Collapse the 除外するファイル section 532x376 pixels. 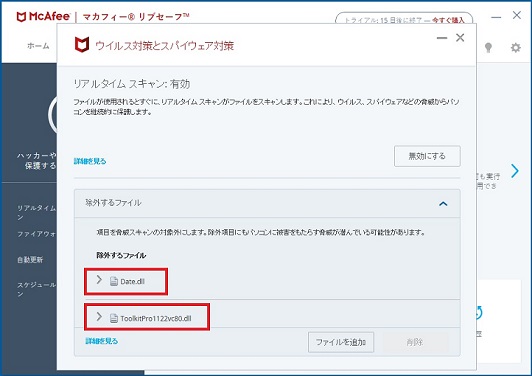click(x=443, y=204)
